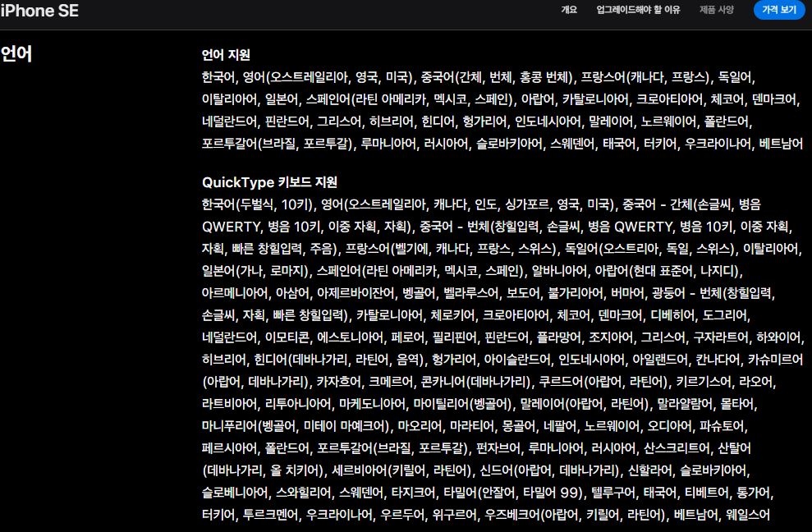The height and width of the screenshot is (532, 812).
Task: Click the 언어 section heading
Action: pyautogui.click(x=16, y=54)
